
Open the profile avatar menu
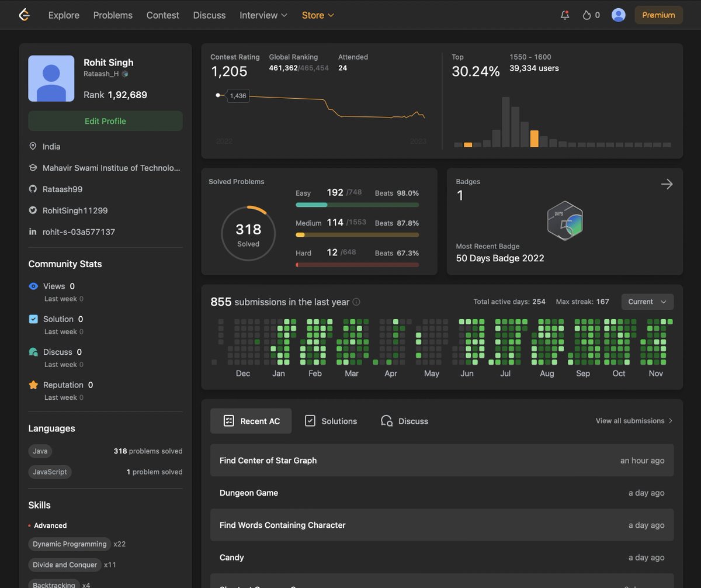click(x=618, y=15)
